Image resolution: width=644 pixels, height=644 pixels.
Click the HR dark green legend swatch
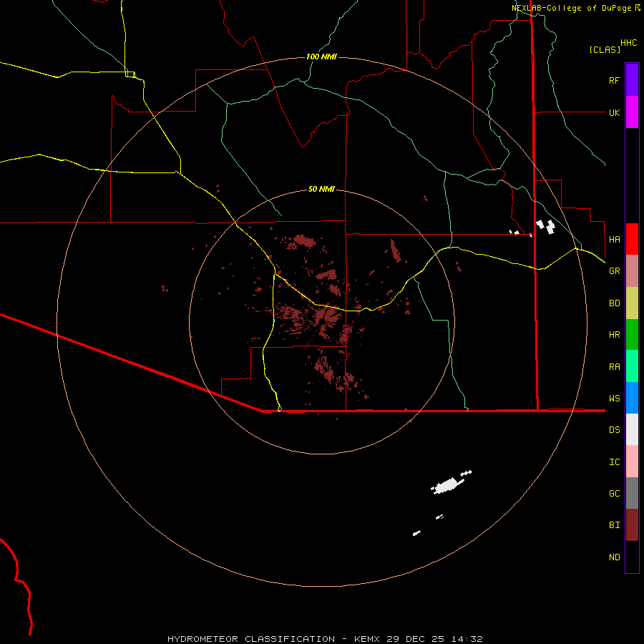[632, 335]
